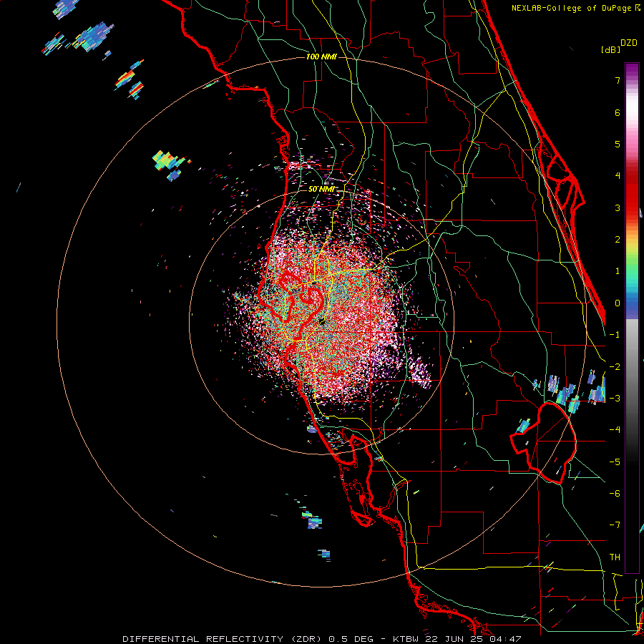Click the 6 dB mark on color scale

coord(618,112)
